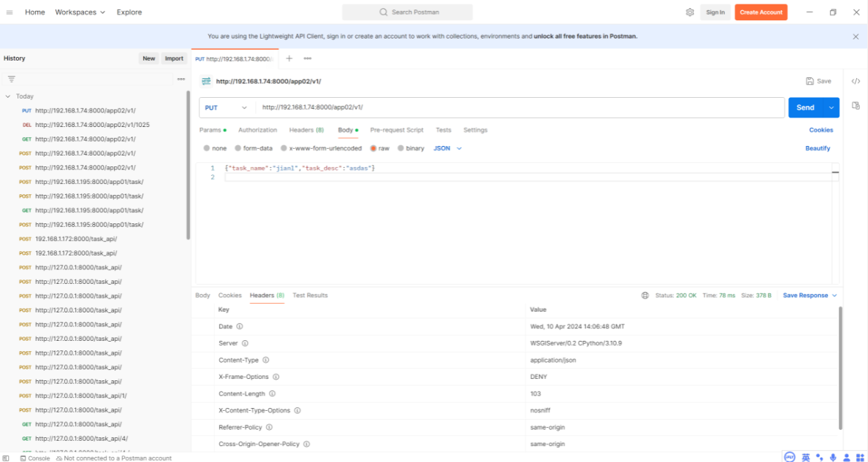This screenshot has width=868, height=462.
Task: Open the Console from status bar
Action: (35, 458)
